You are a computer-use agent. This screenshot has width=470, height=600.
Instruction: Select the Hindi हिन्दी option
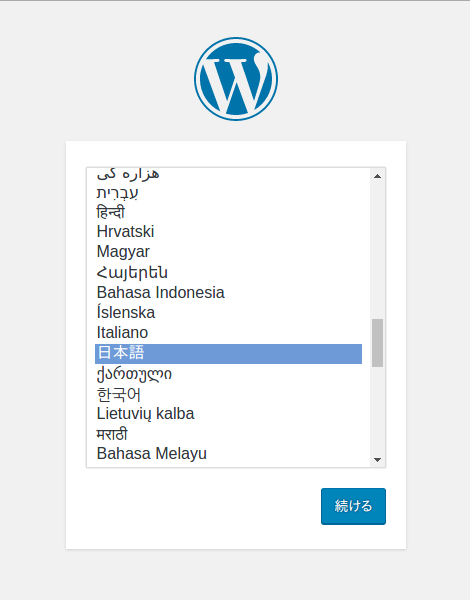pyautogui.click(x=228, y=212)
